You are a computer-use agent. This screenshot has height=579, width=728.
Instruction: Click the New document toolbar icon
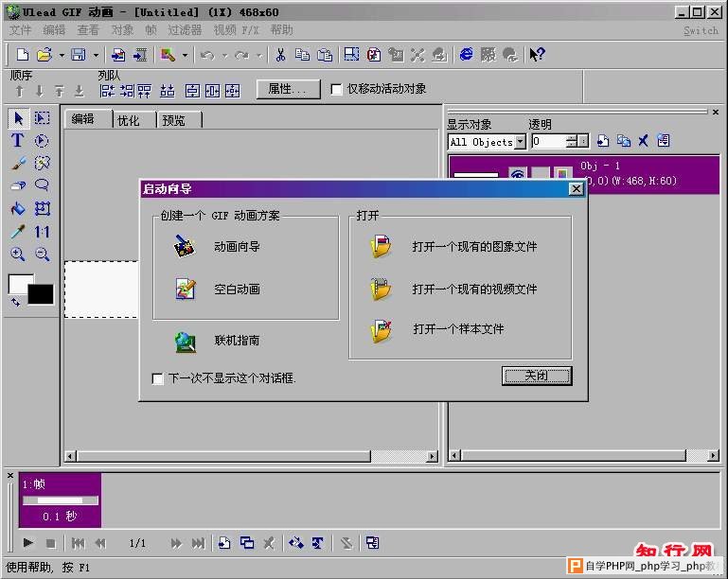[23, 55]
